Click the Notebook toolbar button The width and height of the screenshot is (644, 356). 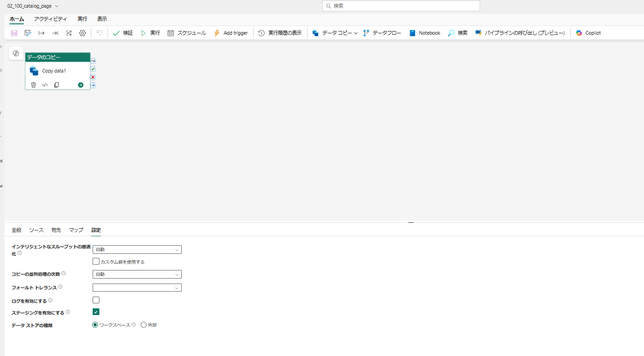click(425, 33)
